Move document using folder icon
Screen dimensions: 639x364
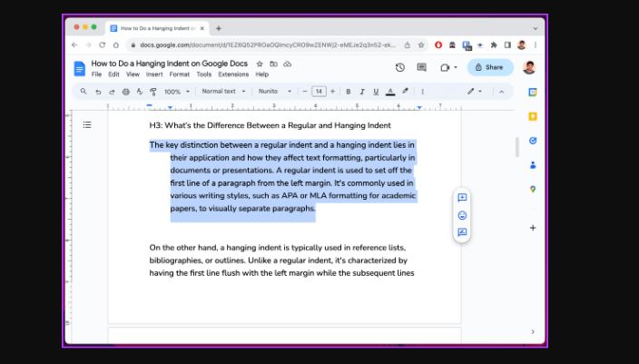[273, 64]
